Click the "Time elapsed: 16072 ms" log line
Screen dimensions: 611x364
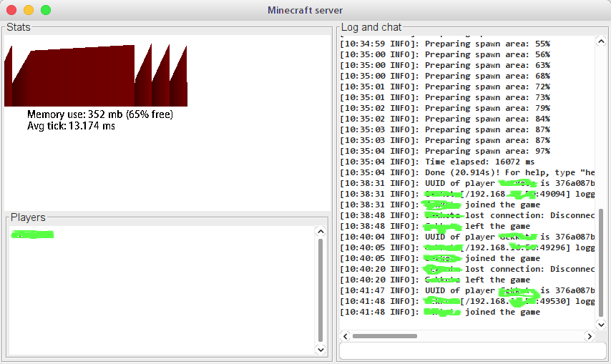click(x=466, y=162)
